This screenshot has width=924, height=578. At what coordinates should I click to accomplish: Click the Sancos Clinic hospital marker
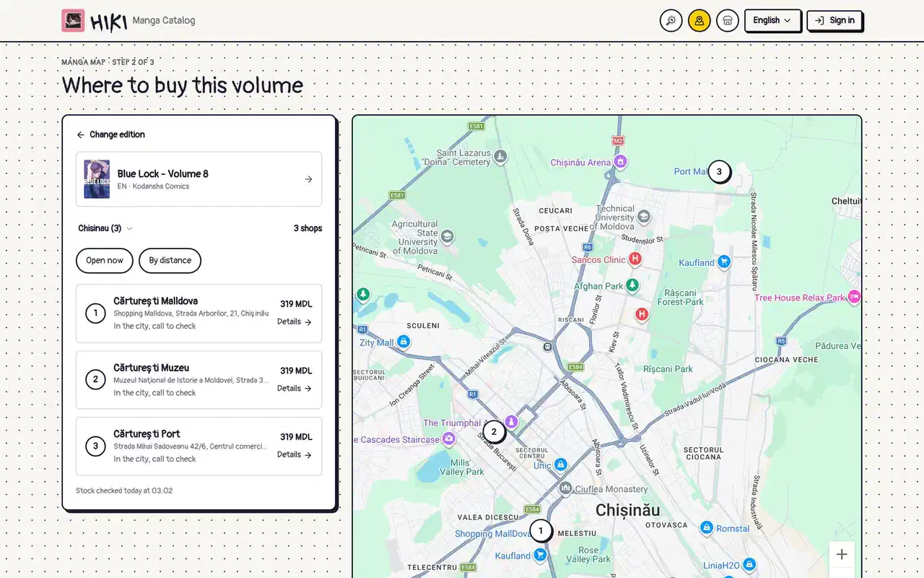tap(635, 259)
